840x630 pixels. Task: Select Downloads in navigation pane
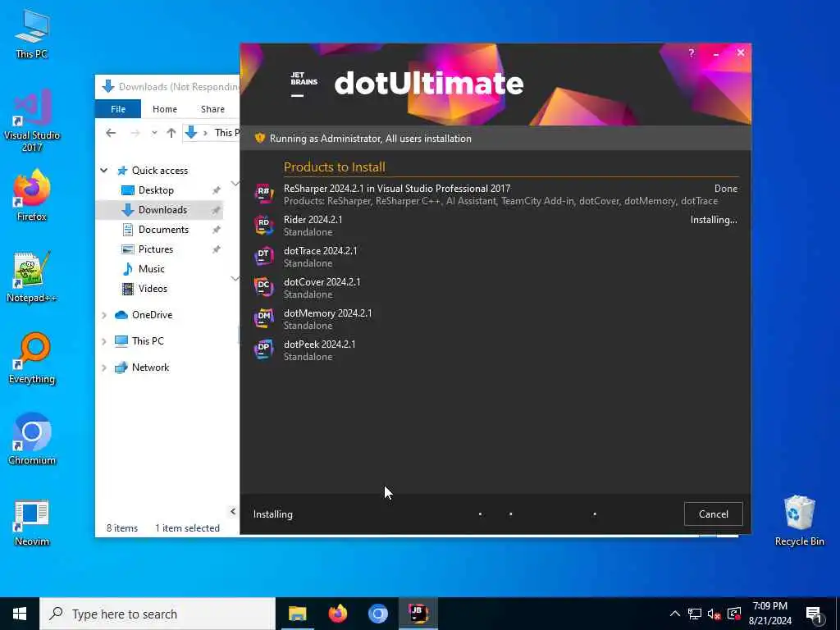coord(158,209)
